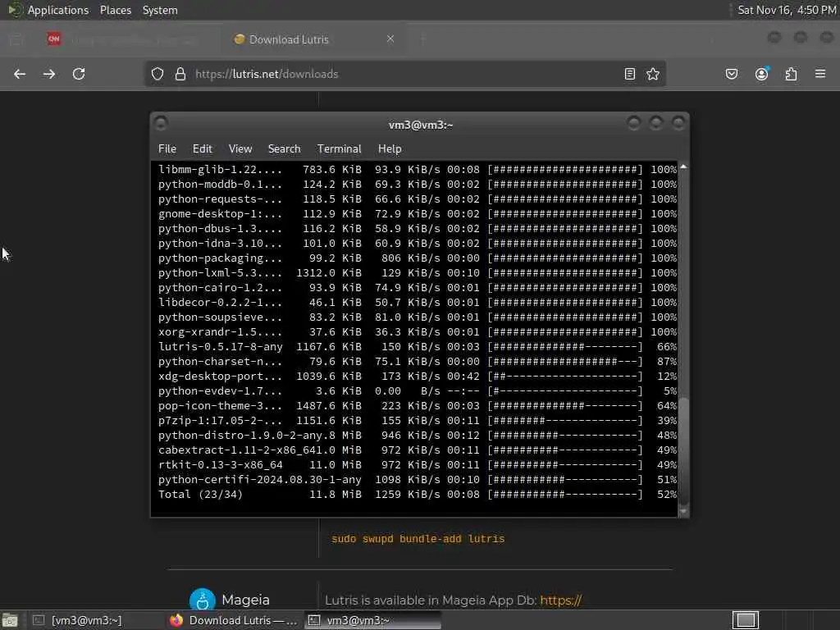
Task: Click the pop-icon-theme-3... row
Action: click(418, 405)
